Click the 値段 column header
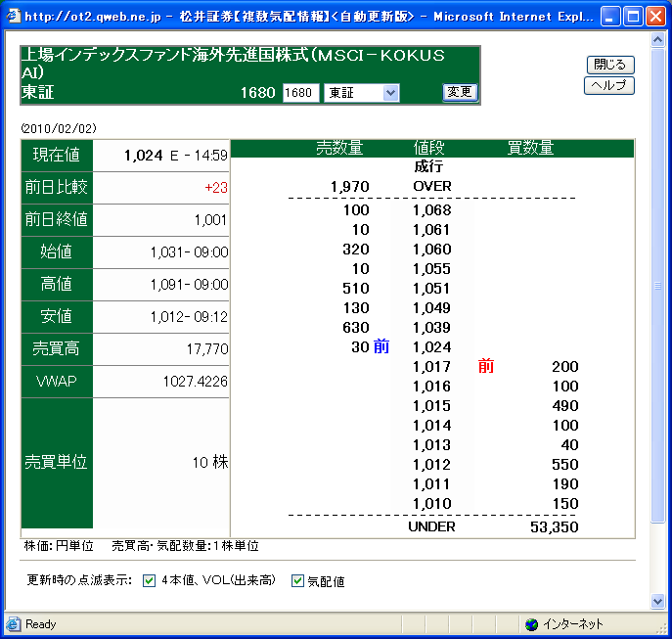Screen dimensions: 672x639 click(429, 148)
